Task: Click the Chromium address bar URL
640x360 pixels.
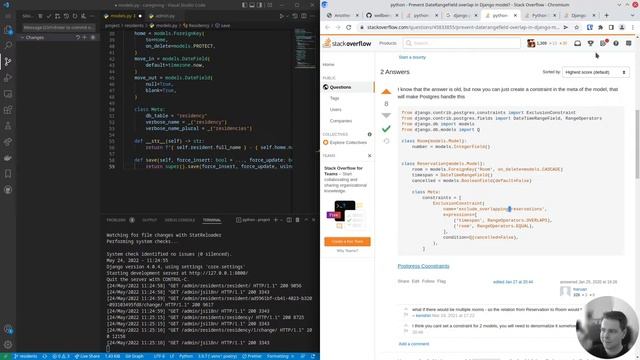Action: click(x=463, y=27)
